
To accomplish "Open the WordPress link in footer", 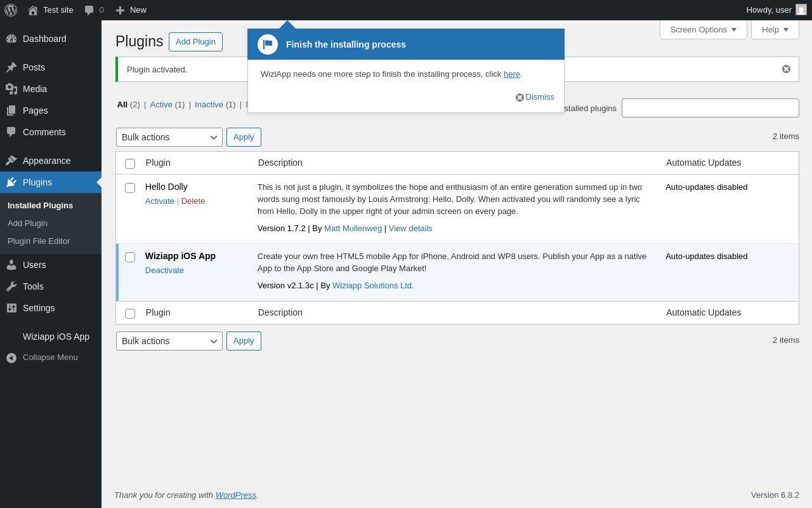I will (x=236, y=495).
